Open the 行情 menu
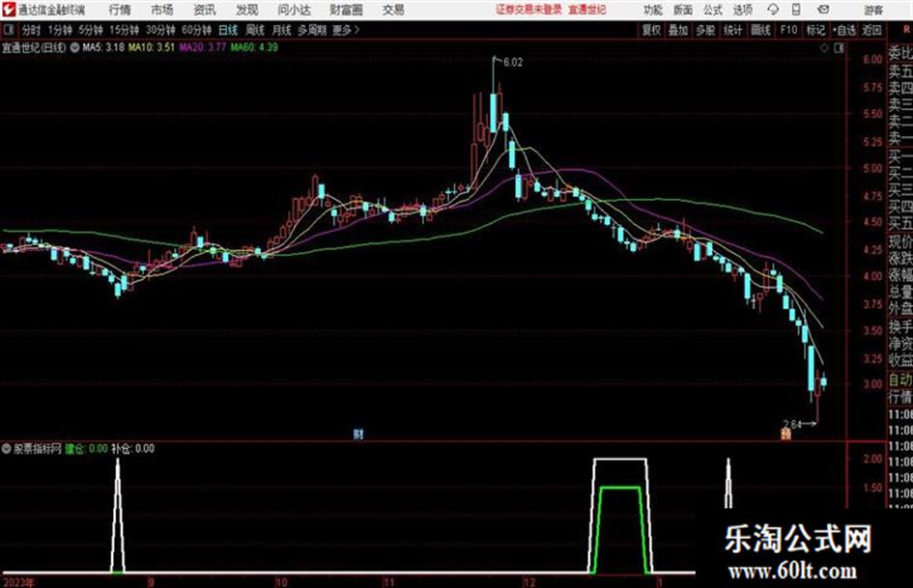The height and width of the screenshot is (588, 913). [x=120, y=10]
